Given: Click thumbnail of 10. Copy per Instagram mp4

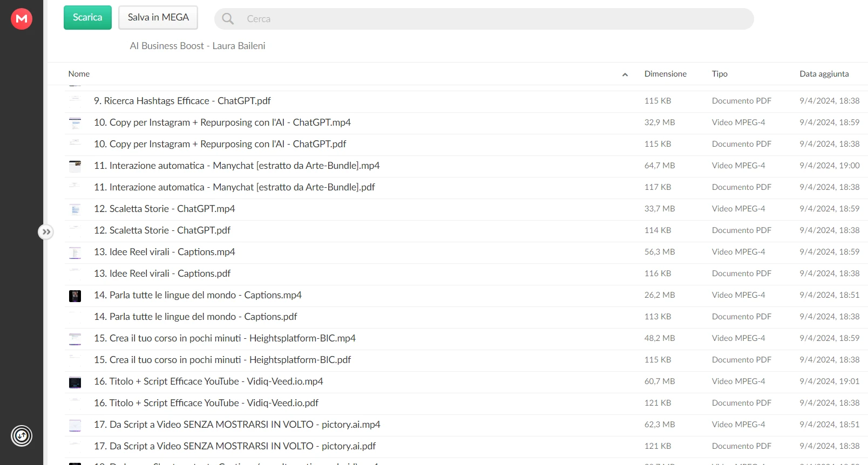Looking at the screenshot, I should tap(75, 123).
